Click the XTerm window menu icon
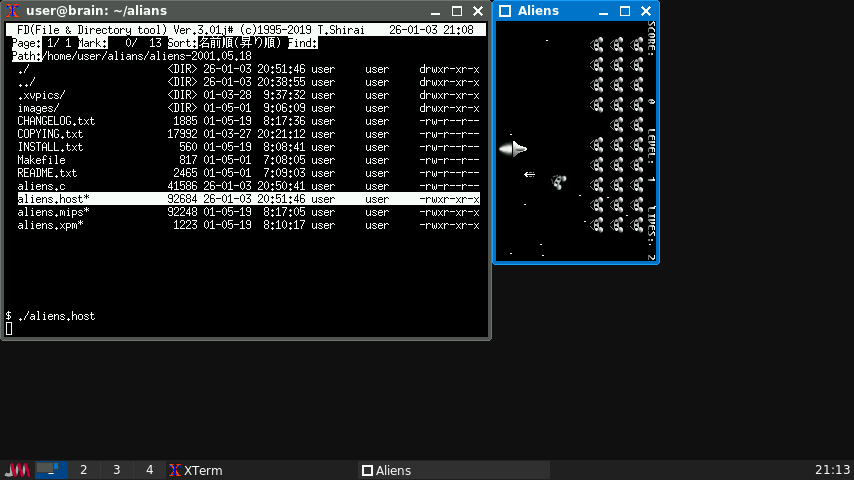The width and height of the screenshot is (854, 480). (13, 10)
